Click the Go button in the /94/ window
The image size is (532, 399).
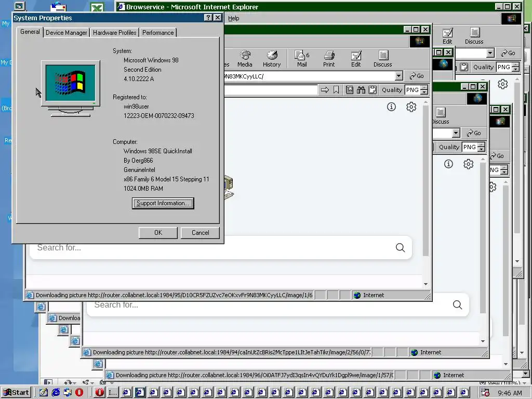pos(474,132)
